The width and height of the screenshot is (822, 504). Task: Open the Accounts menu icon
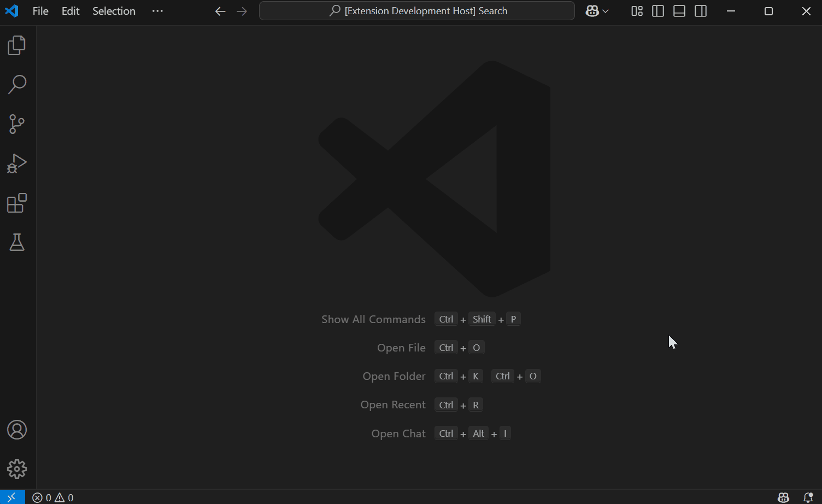17,430
